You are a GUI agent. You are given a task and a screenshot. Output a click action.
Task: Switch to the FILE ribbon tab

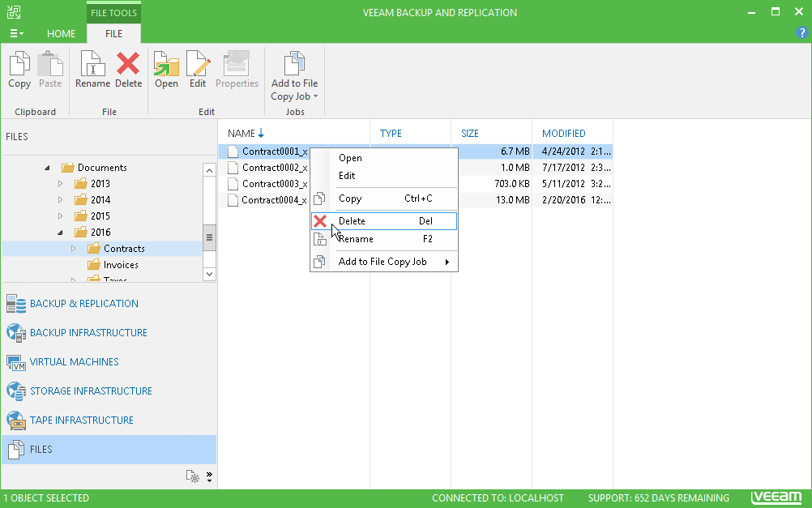coord(114,34)
